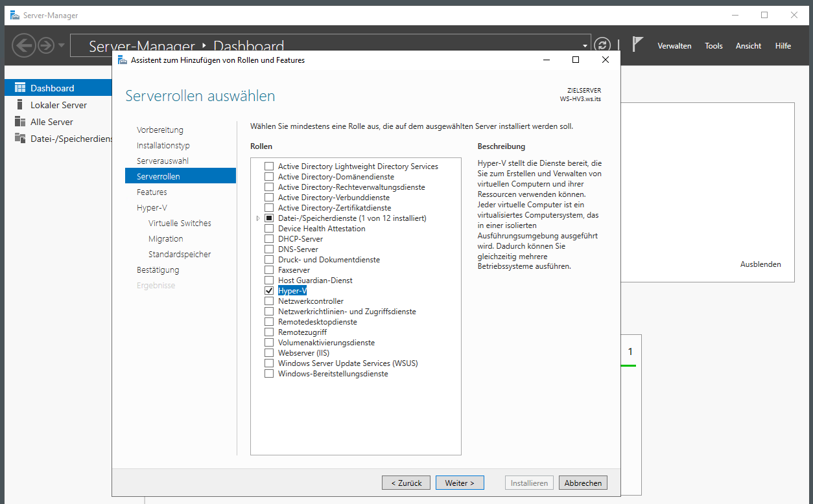The width and height of the screenshot is (813, 504).
Task: Click Ausblenden in the dashboard
Action: coord(760,264)
